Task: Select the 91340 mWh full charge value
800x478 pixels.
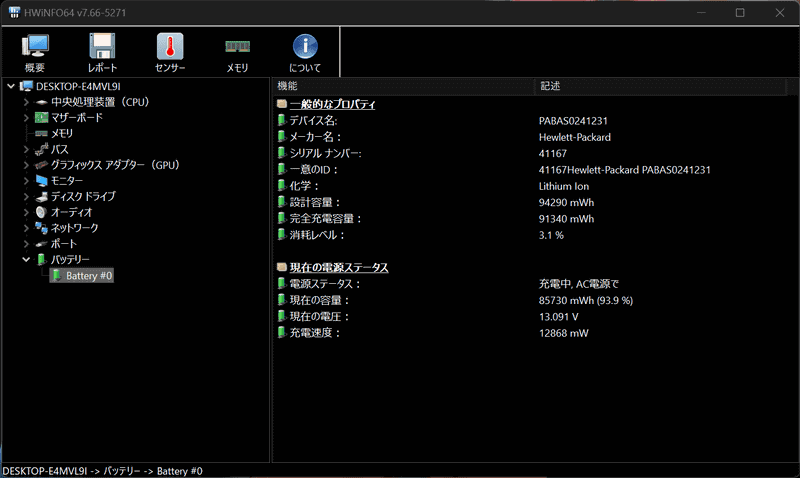Action: [x=566, y=219]
